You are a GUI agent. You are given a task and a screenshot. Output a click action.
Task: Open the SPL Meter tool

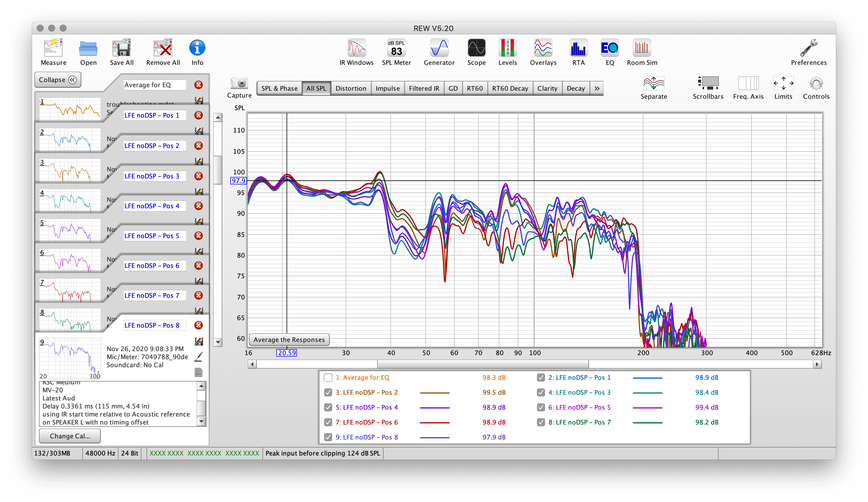(396, 48)
